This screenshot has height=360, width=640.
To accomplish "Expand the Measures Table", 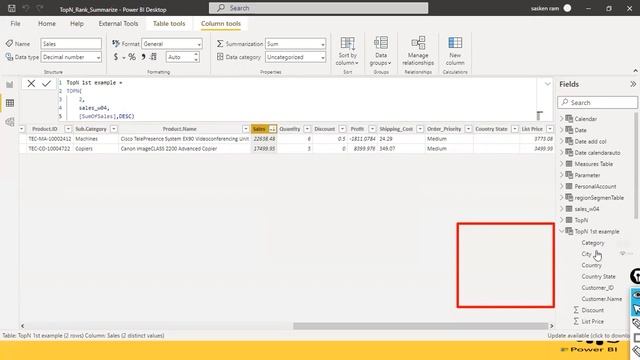I will (562, 164).
